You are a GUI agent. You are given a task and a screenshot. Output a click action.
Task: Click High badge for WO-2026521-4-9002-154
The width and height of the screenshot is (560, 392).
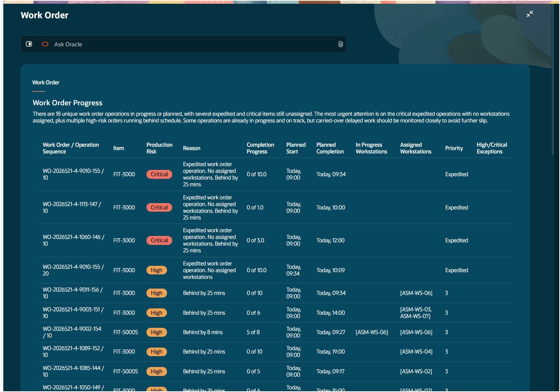157,332
